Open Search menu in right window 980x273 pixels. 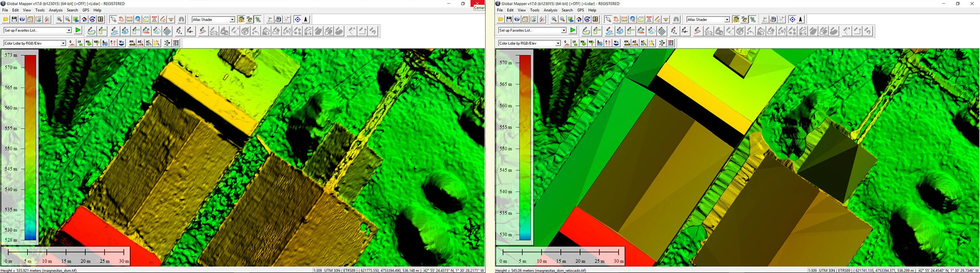pyautogui.click(x=567, y=10)
